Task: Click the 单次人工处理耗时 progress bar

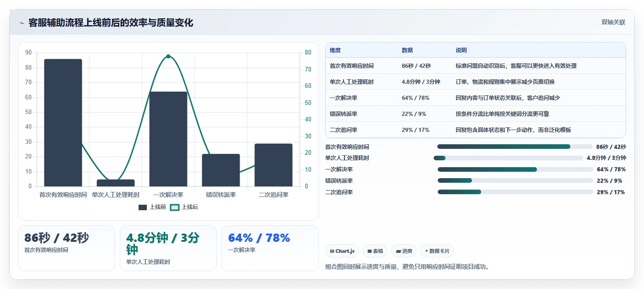Action: (x=508, y=158)
